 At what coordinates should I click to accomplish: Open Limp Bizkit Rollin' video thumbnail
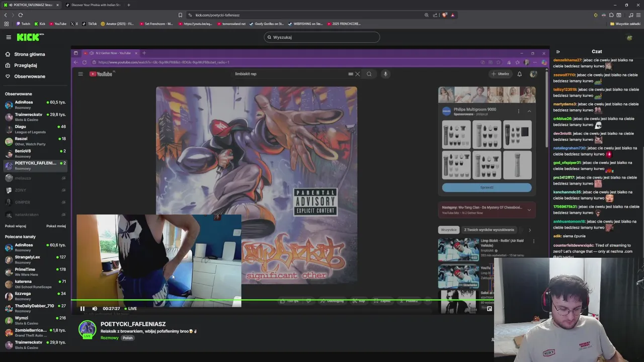458,249
